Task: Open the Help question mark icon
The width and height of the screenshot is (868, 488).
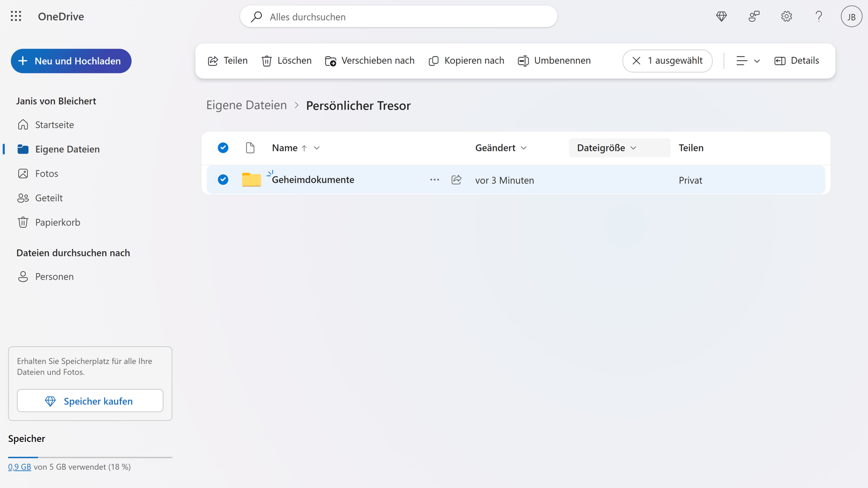Action: [x=819, y=16]
